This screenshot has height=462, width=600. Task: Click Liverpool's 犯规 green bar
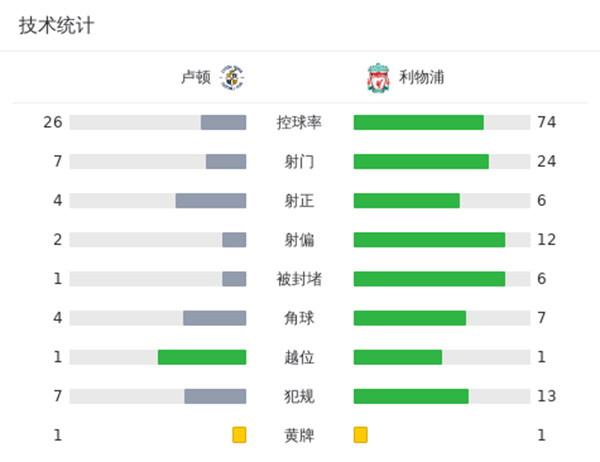pyautogui.click(x=411, y=396)
